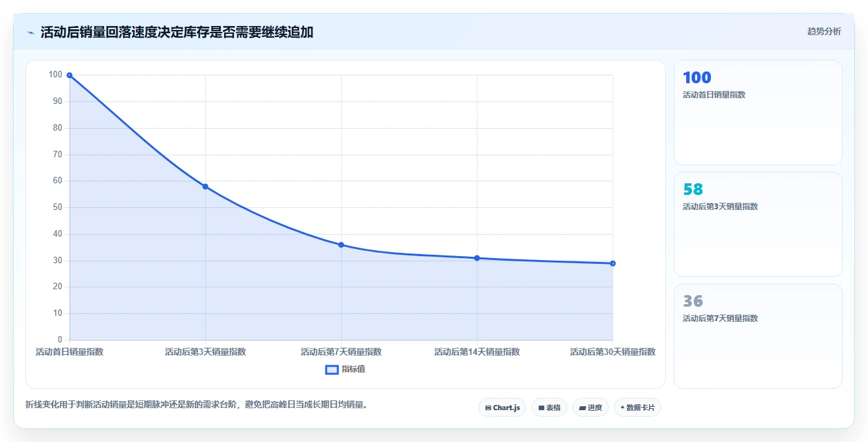This screenshot has height=442, width=868.
Task: Click the data point for 活动后第14天销量指数
Action: [x=477, y=258]
